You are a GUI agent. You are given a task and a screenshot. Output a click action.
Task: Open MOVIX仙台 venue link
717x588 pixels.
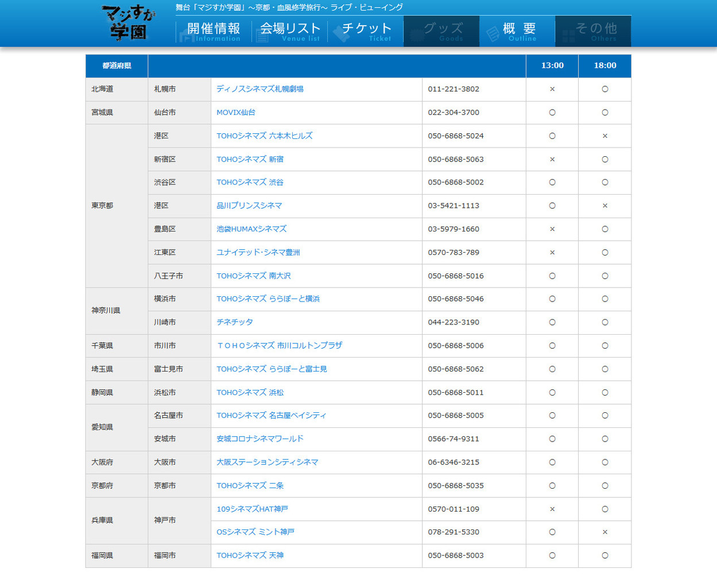click(x=236, y=113)
